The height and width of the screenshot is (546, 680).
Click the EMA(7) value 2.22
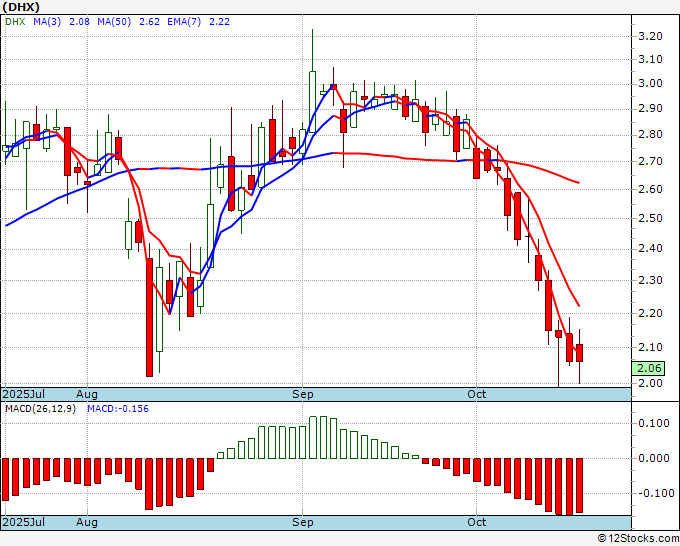click(219, 22)
